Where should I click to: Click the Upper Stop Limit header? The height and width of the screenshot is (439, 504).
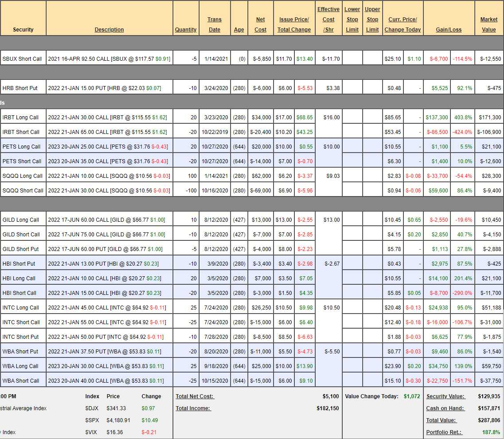[x=372, y=20]
